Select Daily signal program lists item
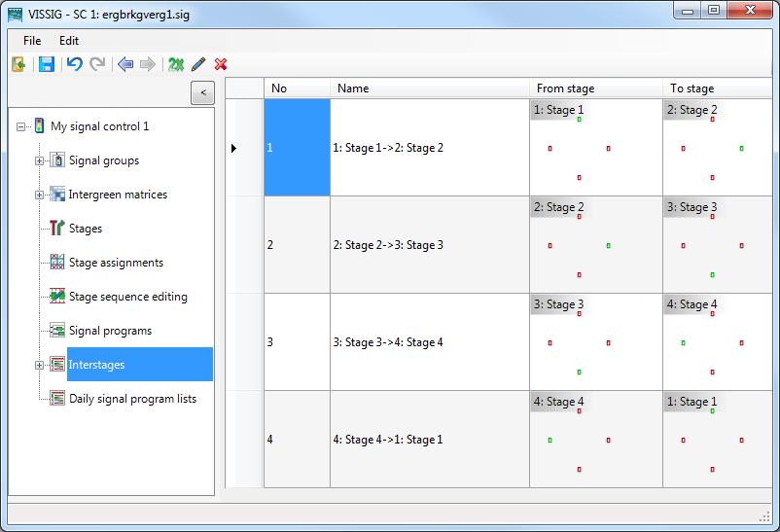The height and width of the screenshot is (532, 780). coord(132,399)
